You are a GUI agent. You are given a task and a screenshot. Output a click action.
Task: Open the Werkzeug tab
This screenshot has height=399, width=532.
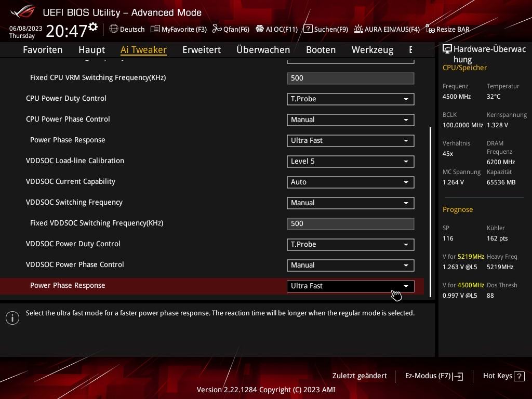pyautogui.click(x=373, y=50)
